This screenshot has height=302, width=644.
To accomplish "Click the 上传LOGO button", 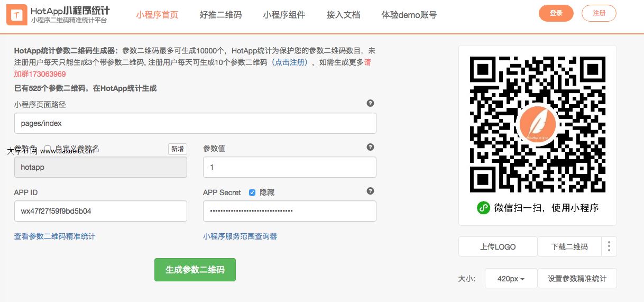I will pos(498,246).
